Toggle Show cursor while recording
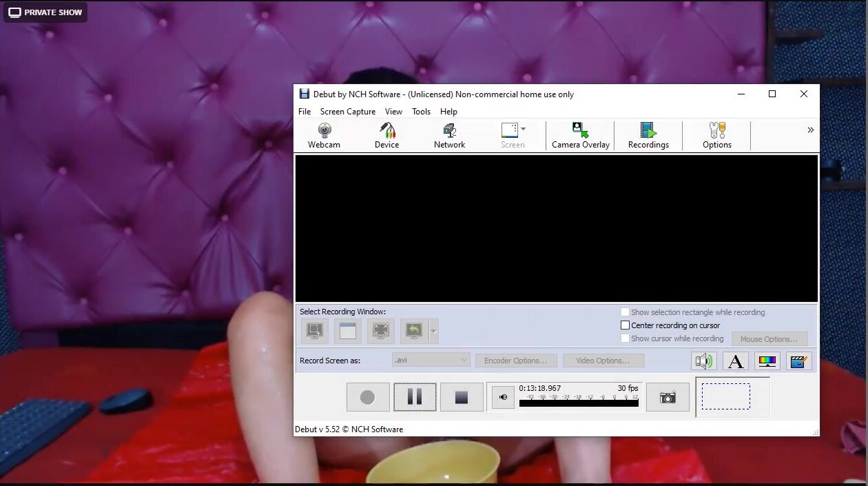The height and width of the screenshot is (486, 868). pos(626,338)
